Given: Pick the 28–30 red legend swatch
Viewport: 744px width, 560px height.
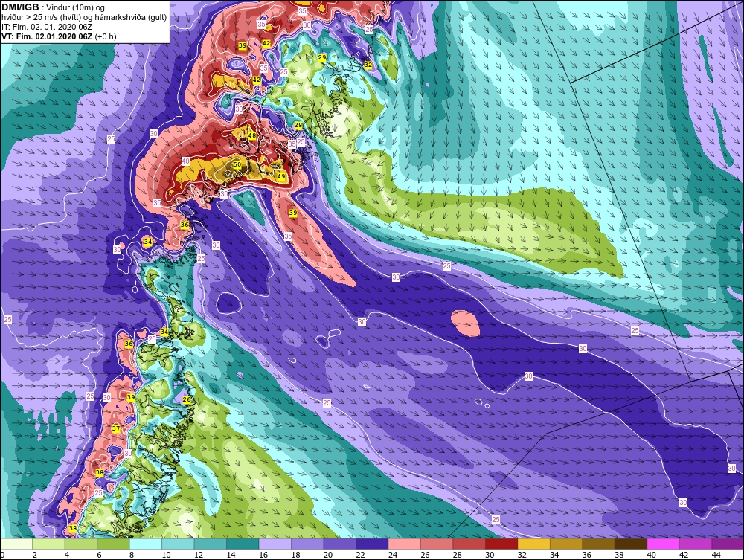Looking at the screenshot, I should point(469,544).
